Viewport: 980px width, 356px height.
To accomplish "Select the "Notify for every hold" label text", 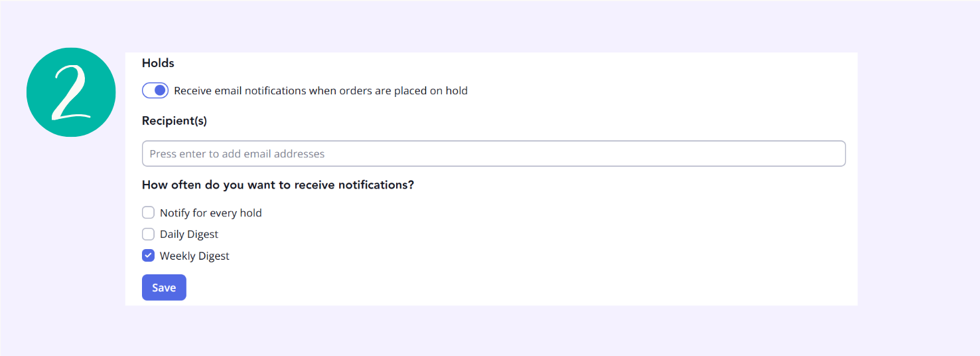I will point(211,213).
